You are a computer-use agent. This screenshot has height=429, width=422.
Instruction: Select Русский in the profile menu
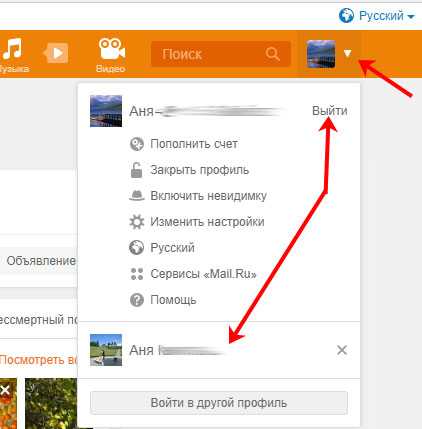coord(172,248)
